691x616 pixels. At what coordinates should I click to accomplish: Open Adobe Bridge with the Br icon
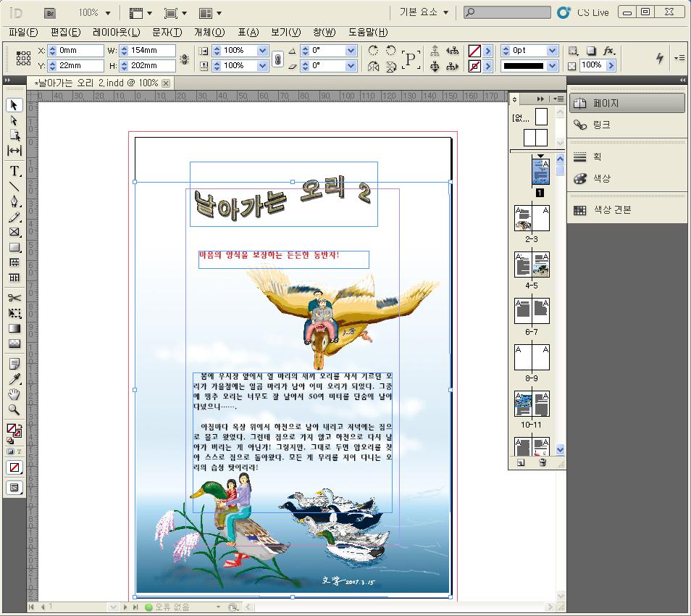[50, 12]
